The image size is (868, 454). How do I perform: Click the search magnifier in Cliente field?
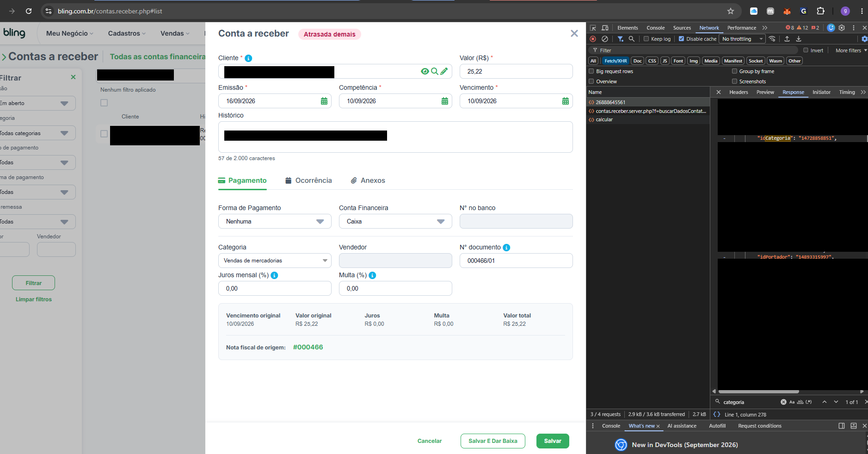pos(434,71)
